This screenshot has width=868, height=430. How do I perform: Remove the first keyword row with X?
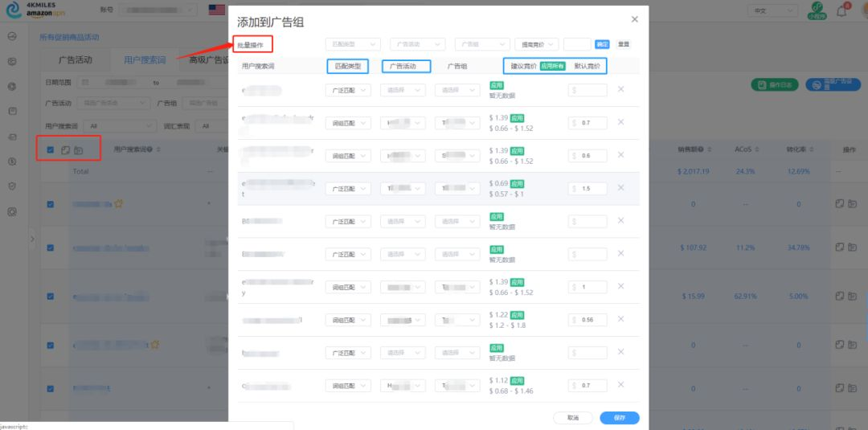tap(620, 89)
